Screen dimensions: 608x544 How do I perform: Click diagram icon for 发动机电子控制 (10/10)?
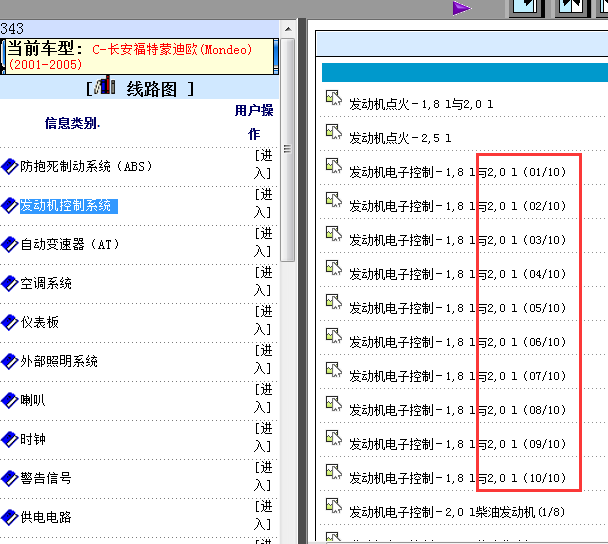tap(334, 472)
